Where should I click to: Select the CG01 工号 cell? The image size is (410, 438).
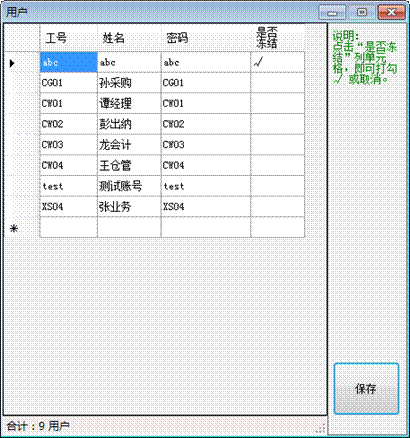[x=69, y=83]
